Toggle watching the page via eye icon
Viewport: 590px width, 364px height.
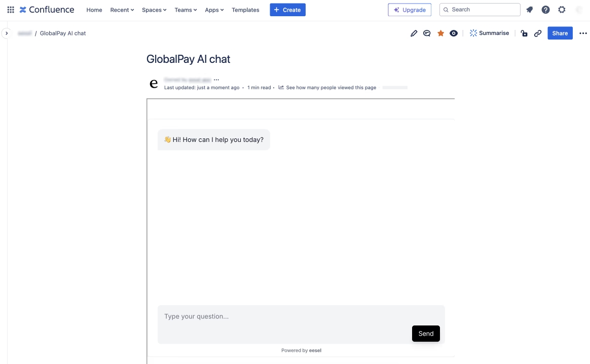(x=454, y=33)
